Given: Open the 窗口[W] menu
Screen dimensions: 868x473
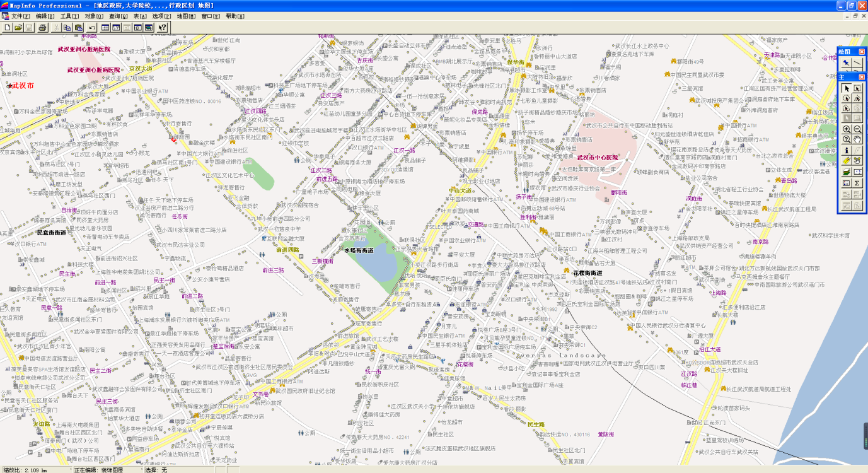Looking at the screenshot, I should pyautogui.click(x=211, y=15).
